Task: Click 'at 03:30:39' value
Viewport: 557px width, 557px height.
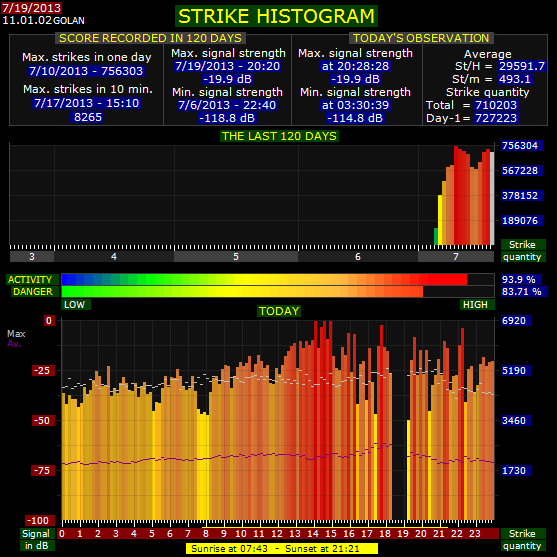Action: pyautogui.click(x=355, y=105)
